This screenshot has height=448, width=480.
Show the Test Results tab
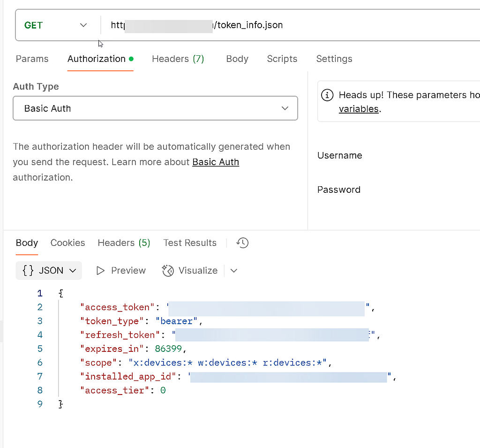pos(190,243)
